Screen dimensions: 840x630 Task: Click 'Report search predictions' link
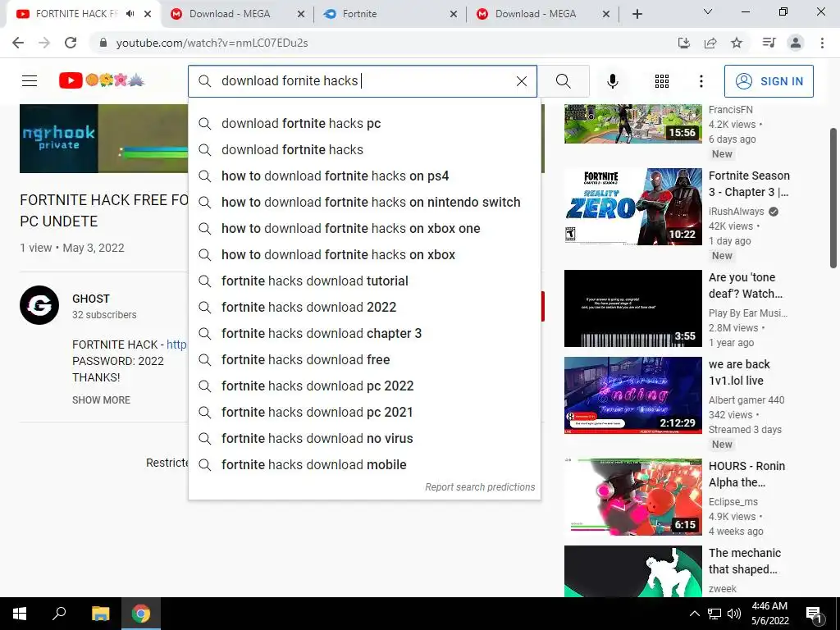pos(480,487)
